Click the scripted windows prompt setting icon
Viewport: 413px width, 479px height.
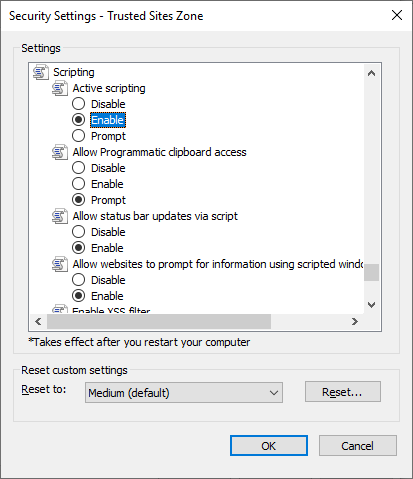click(60, 264)
